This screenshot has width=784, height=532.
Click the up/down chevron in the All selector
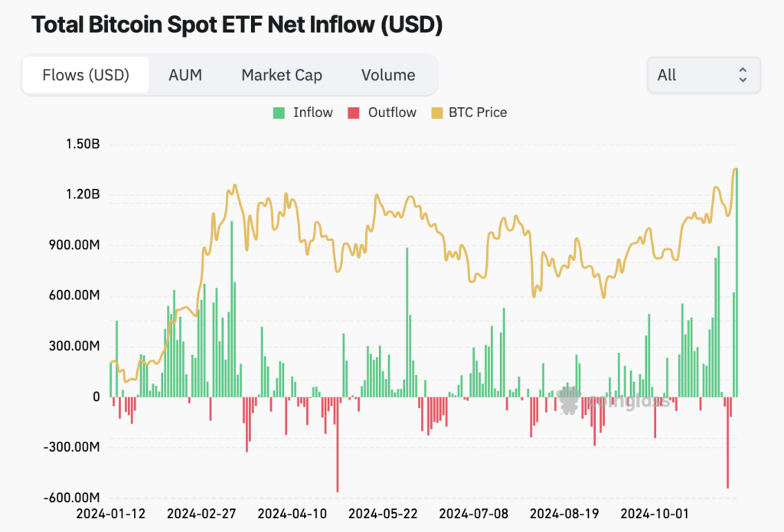pos(743,75)
